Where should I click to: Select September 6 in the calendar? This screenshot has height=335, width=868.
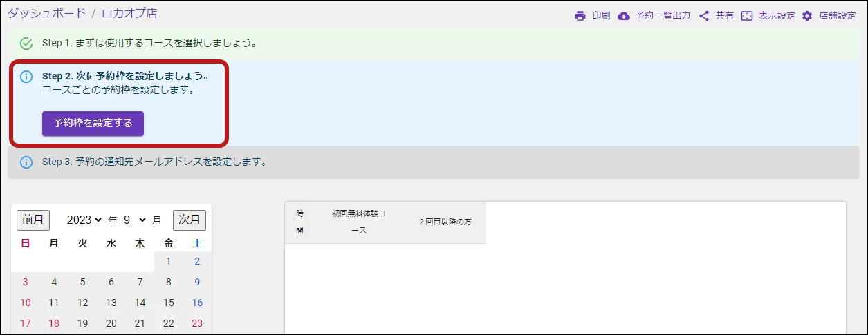point(111,282)
